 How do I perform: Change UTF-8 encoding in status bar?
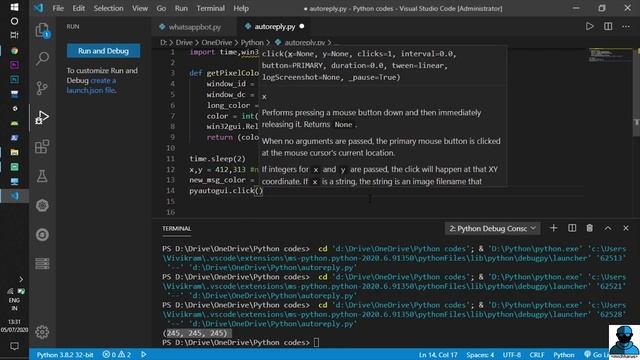pos(512,355)
